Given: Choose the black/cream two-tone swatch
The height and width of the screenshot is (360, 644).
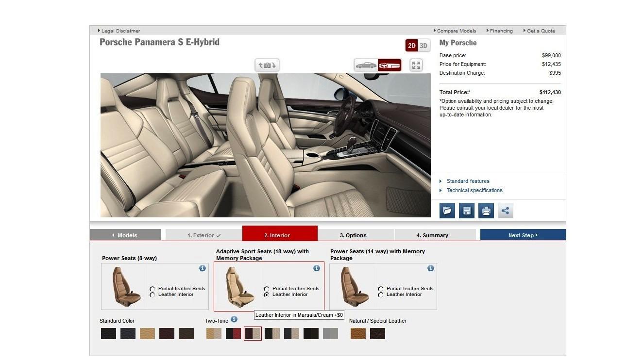Looking at the screenshot, I should point(272,333).
